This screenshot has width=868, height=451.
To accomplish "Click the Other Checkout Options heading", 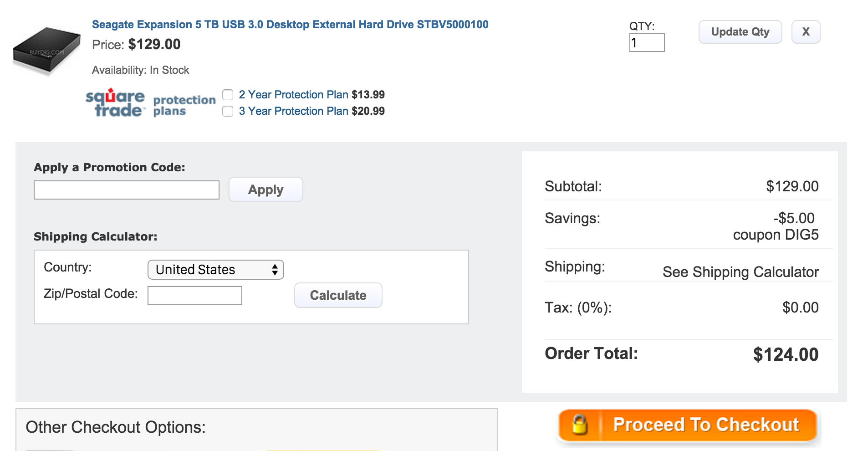I will tap(116, 427).
